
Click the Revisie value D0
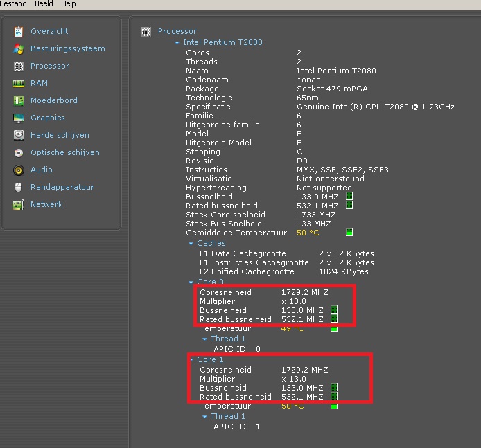click(x=302, y=161)
